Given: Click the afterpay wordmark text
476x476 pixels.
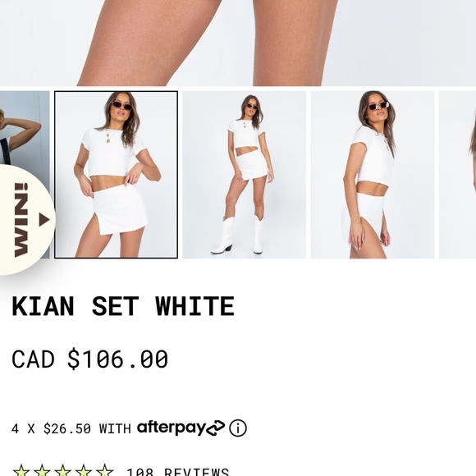Looking at the screenshot, I should click(172, 428).
